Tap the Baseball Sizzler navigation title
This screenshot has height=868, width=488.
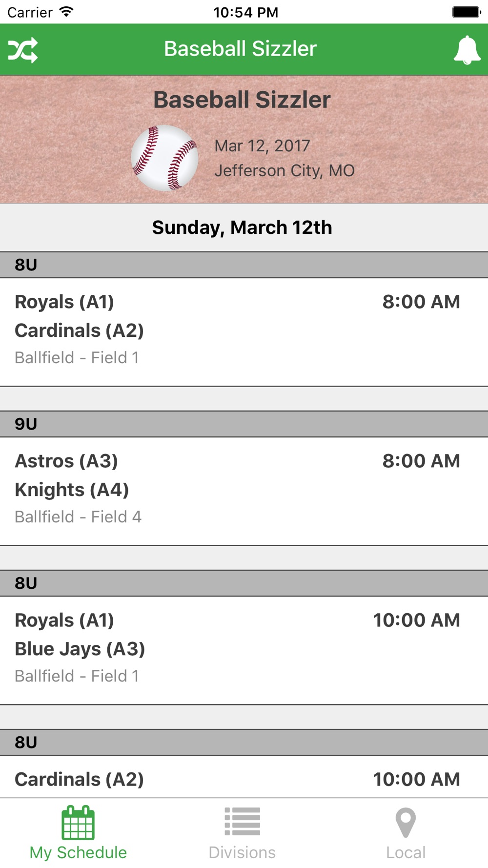[240, 49]
